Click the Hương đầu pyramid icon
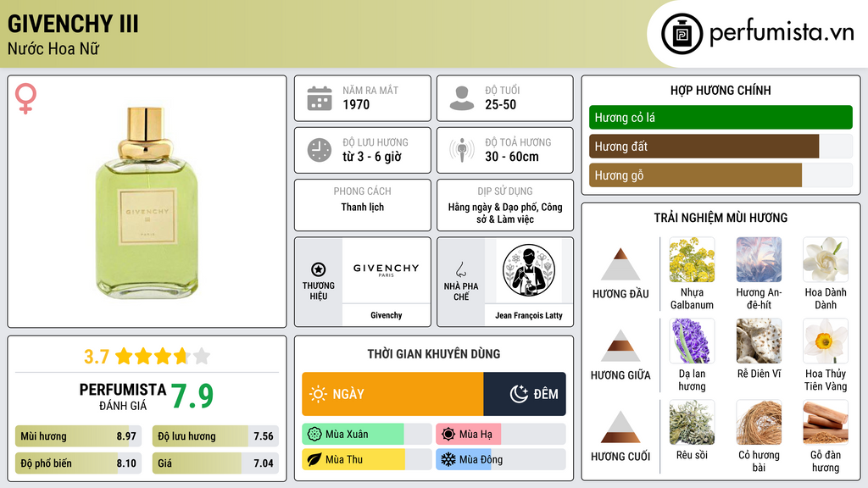This screenshot has width=868, height=488. point(620,264)
